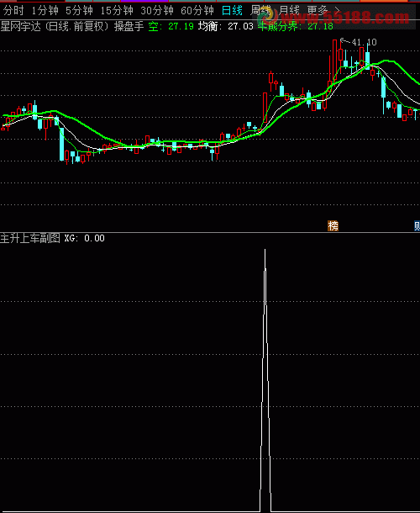Screen dimensions: 420x513
Task: Click the 主升上车副图 sub-indicator title
Action: [30, 238]
